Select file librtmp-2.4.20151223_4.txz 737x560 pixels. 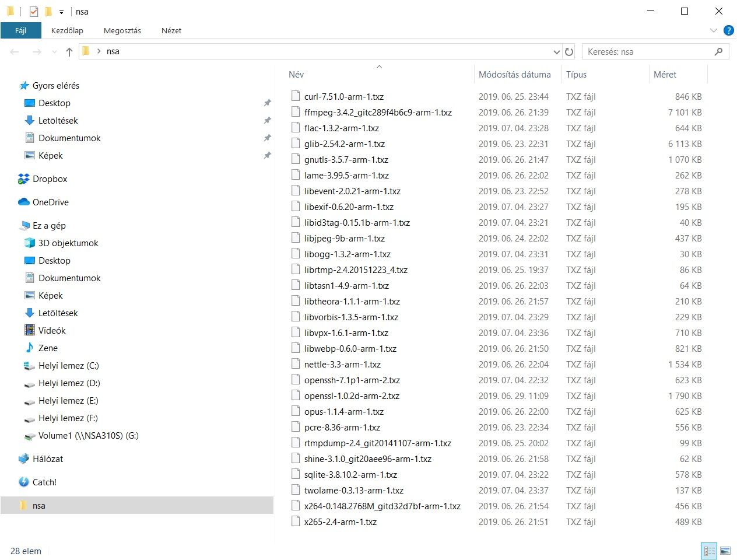point(356,270)
